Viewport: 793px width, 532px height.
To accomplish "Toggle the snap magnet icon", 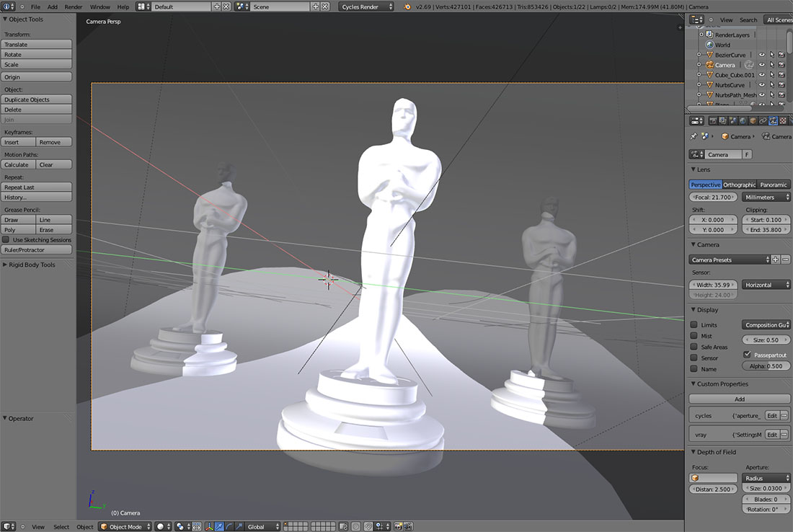I will coord(368,526).
